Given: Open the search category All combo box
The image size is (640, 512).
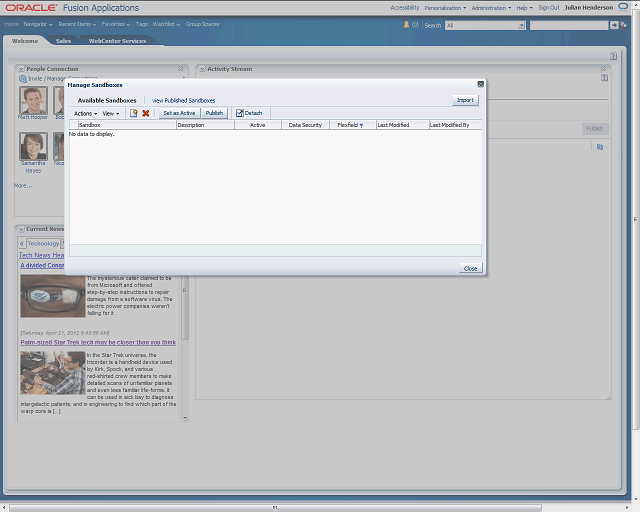Looking at the screenshot, I should click(485, 25).
